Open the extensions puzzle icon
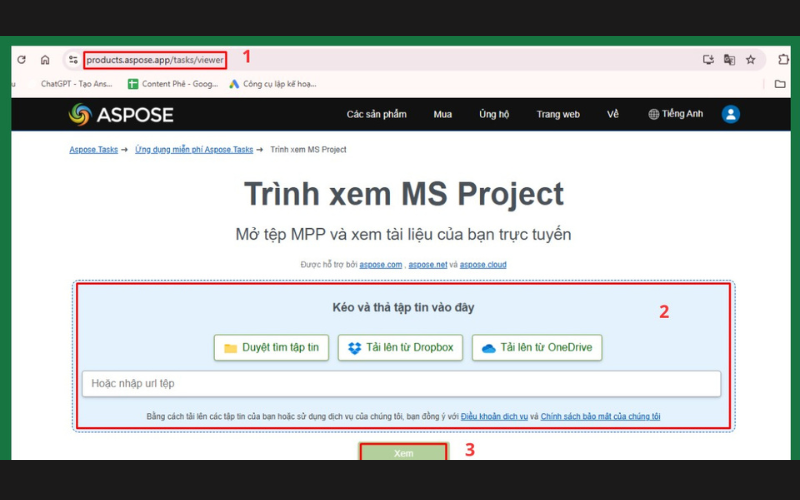 click(783, 60)
